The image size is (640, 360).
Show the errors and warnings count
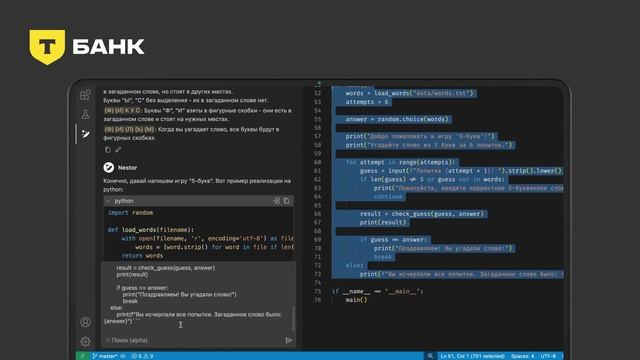pyautogui.click(x=142, y=356)
